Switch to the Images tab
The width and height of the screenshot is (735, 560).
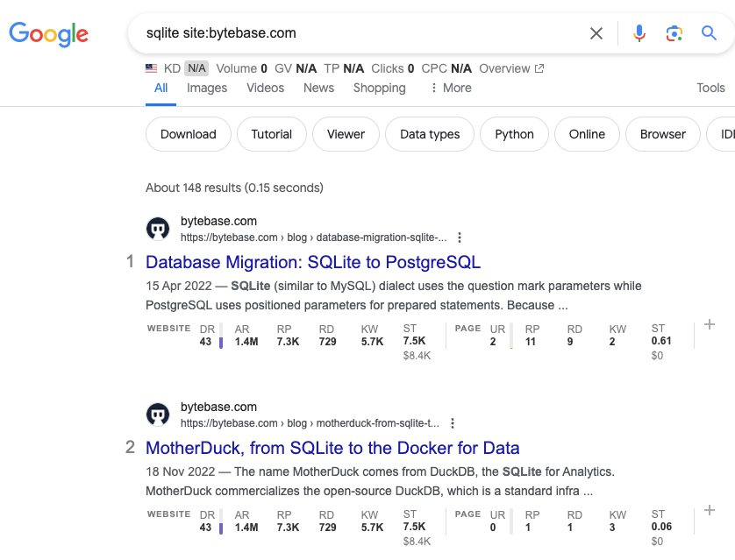(x=207, y=88)
